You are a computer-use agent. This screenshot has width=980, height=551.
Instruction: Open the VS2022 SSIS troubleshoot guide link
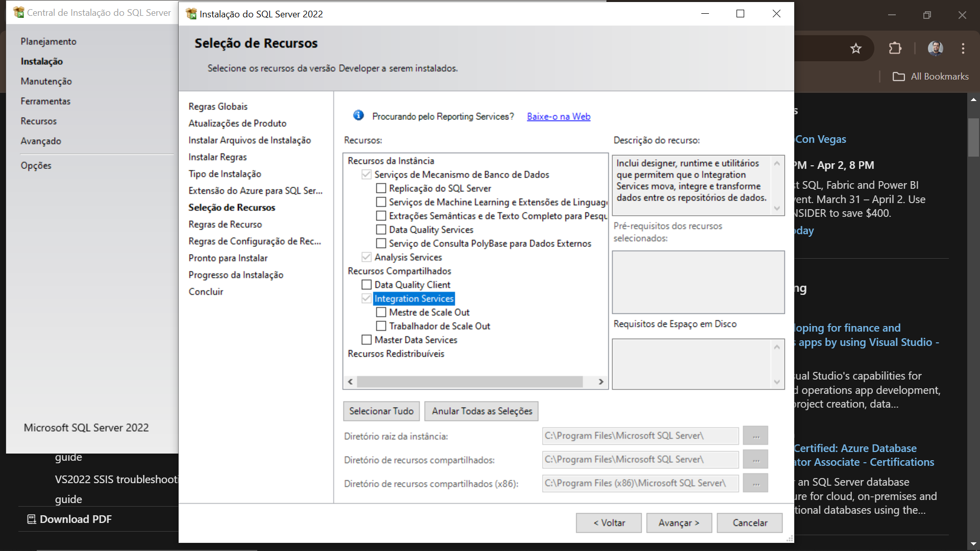point(116,489)
